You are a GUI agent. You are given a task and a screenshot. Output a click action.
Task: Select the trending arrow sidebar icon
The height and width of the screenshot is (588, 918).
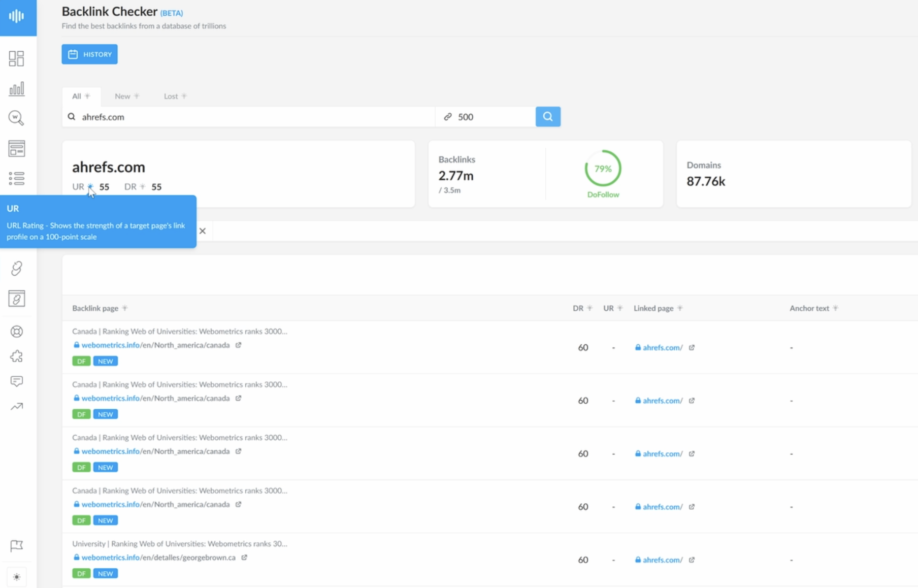(17, 406)
